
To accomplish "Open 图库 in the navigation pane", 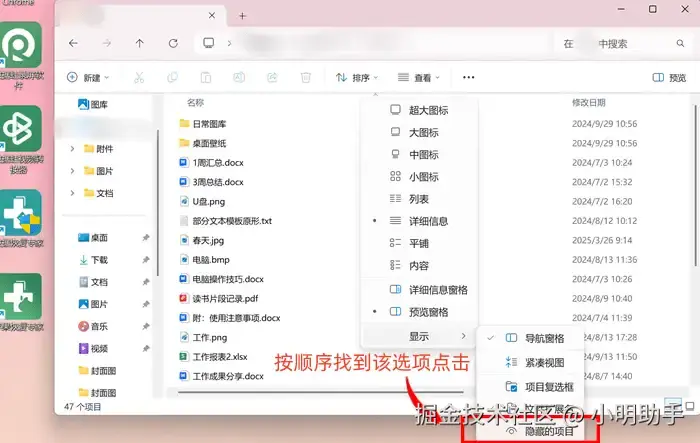I will (x=93, y=104).
